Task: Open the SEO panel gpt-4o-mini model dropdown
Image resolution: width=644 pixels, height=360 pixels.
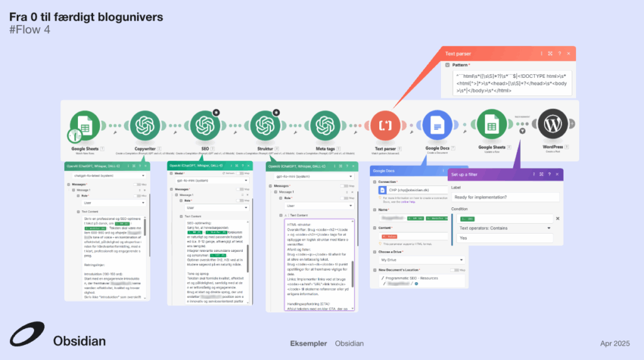Action: [x=211, y=180]
